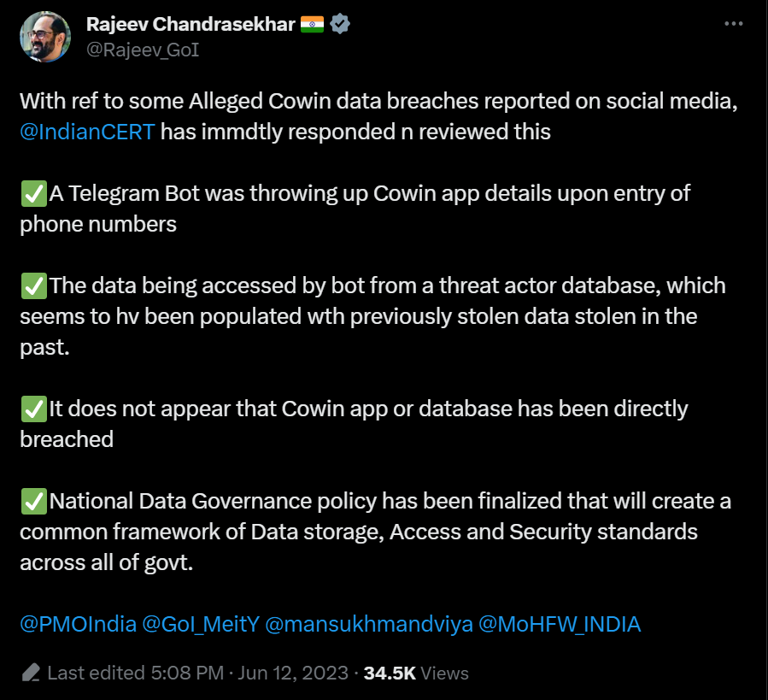The height and width of the screenshot is (700, 768).
Task: Open the @IndianCERT mention
Action: (x=87, y=132)
